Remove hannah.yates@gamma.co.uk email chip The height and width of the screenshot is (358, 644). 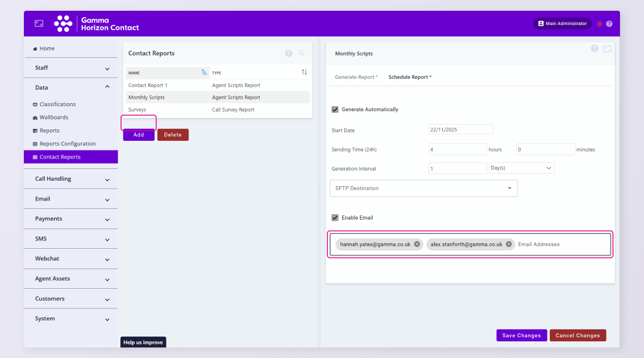pyautogui.click(x=417, y=244)
